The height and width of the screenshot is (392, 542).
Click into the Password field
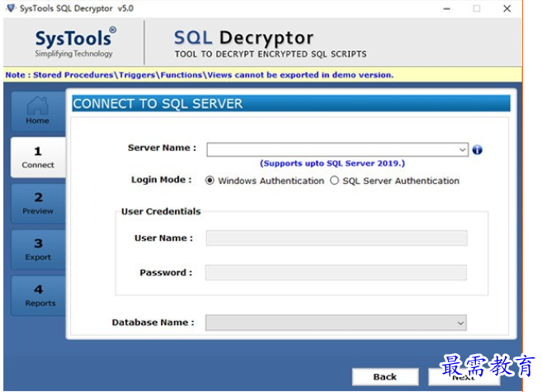[336, 272]
